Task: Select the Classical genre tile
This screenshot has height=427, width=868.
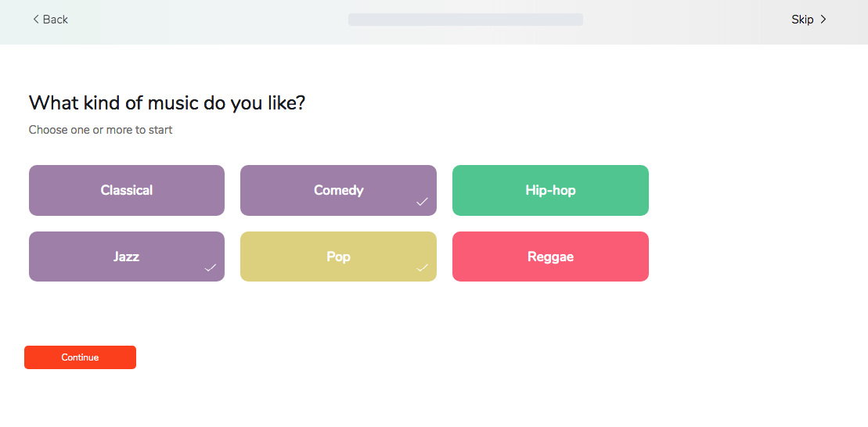Action: coord(127,190)
